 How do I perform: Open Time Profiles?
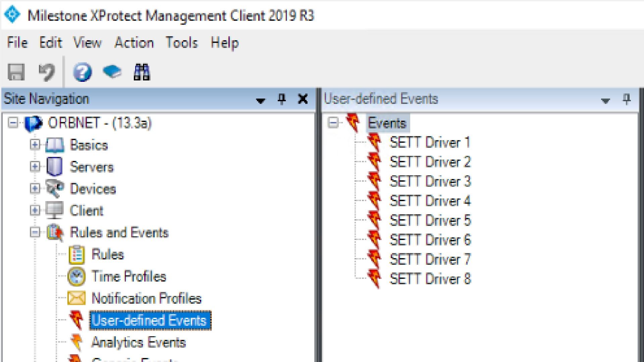129,276
